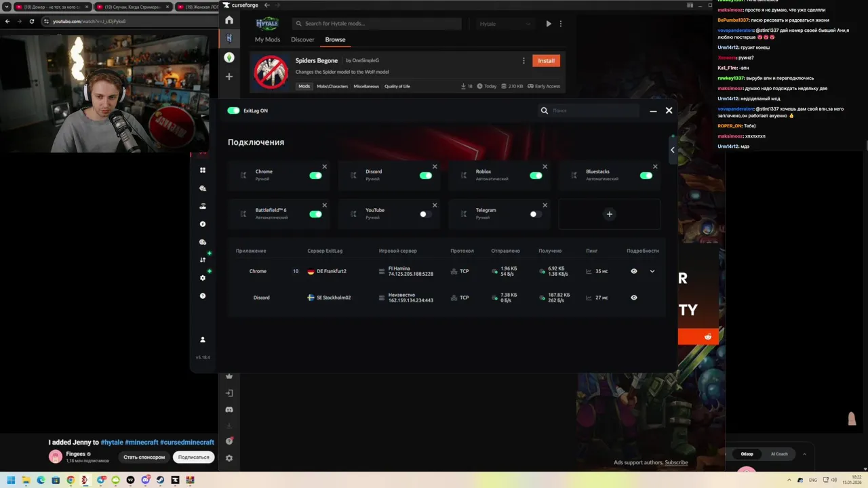868x488 pixels.
Task: Open ExitLag compass icon in sidebar
Action: tap(203, 224)
